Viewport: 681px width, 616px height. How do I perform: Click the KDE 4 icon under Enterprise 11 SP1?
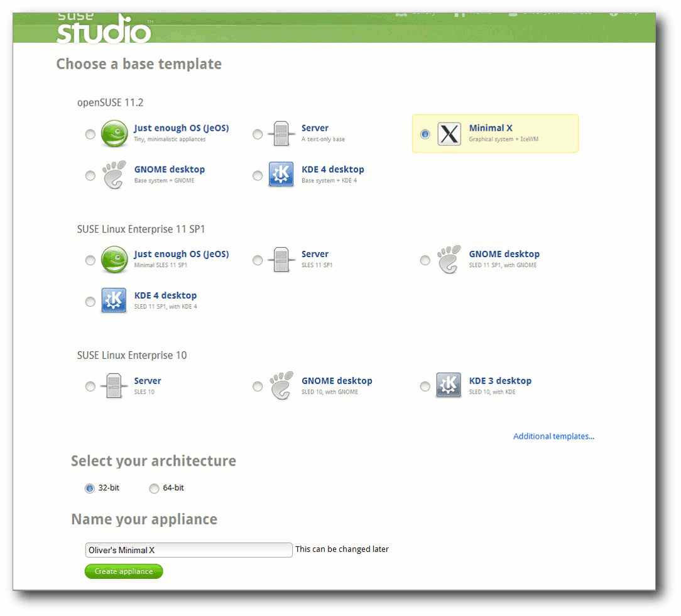pyautogui.click(x=114, y=300)
